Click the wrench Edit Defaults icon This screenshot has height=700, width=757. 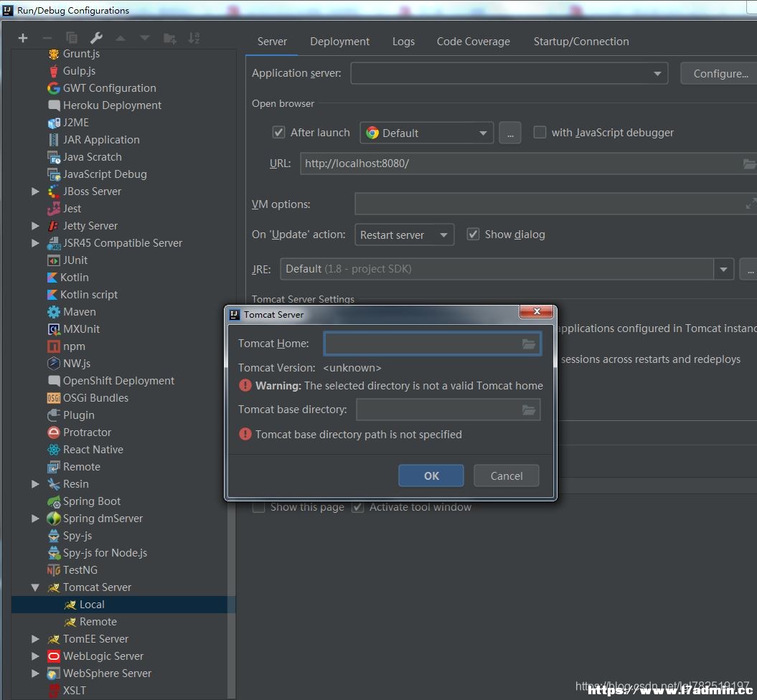tap(96, 38)
